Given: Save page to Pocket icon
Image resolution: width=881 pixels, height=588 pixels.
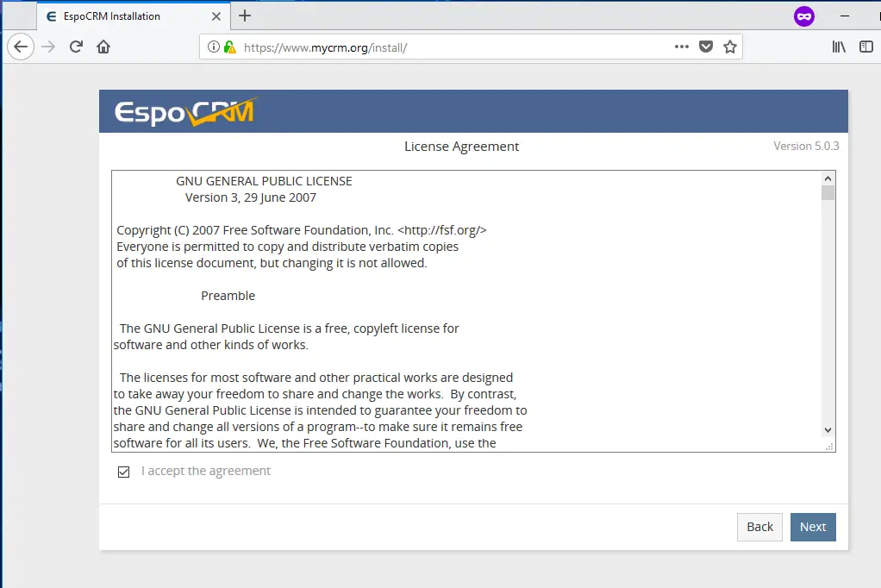Looking at the screenshot, I should click(x=706, y=47).
